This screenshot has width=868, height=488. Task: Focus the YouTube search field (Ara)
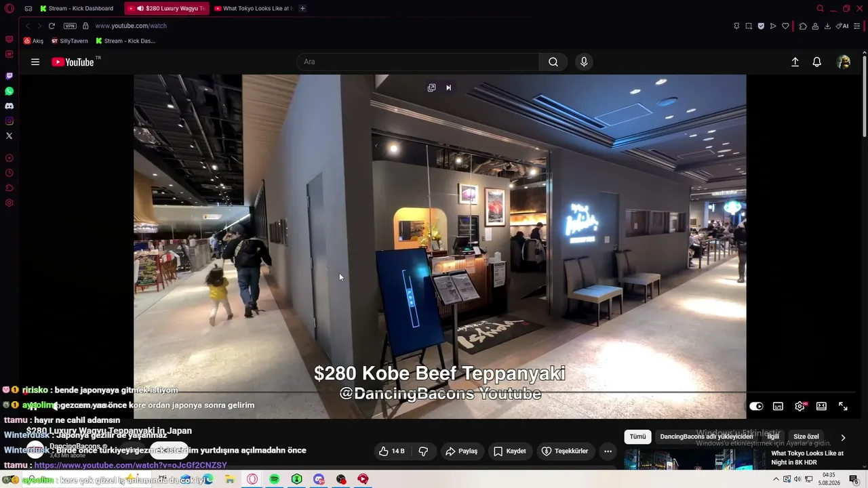coord(418,62)
